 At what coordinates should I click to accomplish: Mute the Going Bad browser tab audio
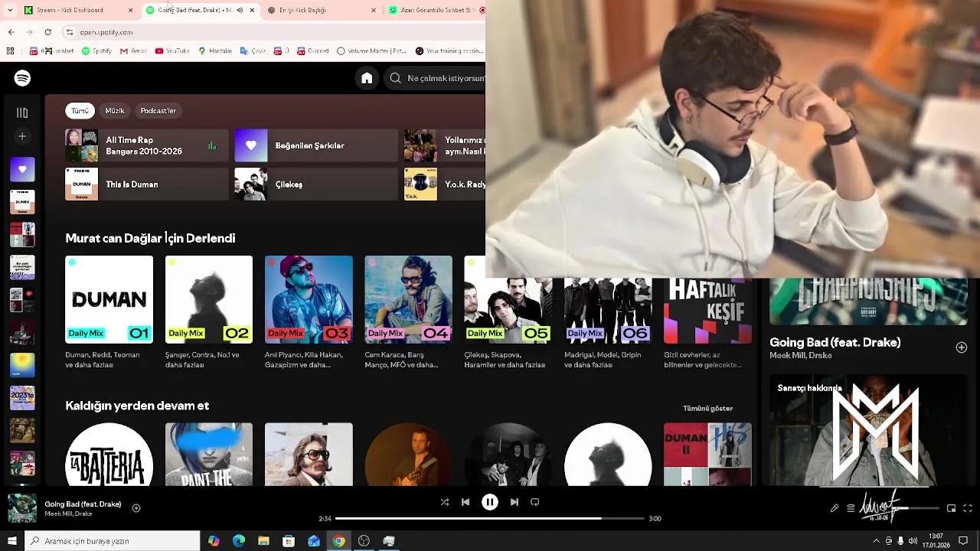tap(240, 11)
